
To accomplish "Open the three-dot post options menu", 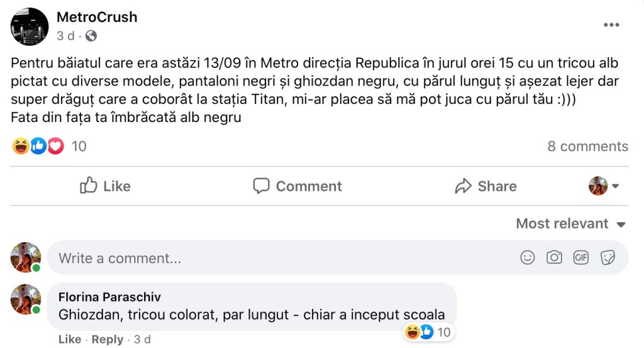I will coord(611,25).
